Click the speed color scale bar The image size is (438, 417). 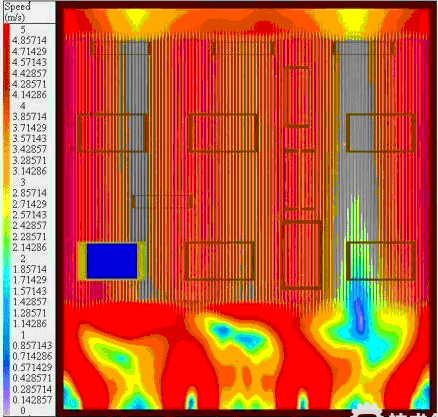pyautogui.click(x=6, y=218)
